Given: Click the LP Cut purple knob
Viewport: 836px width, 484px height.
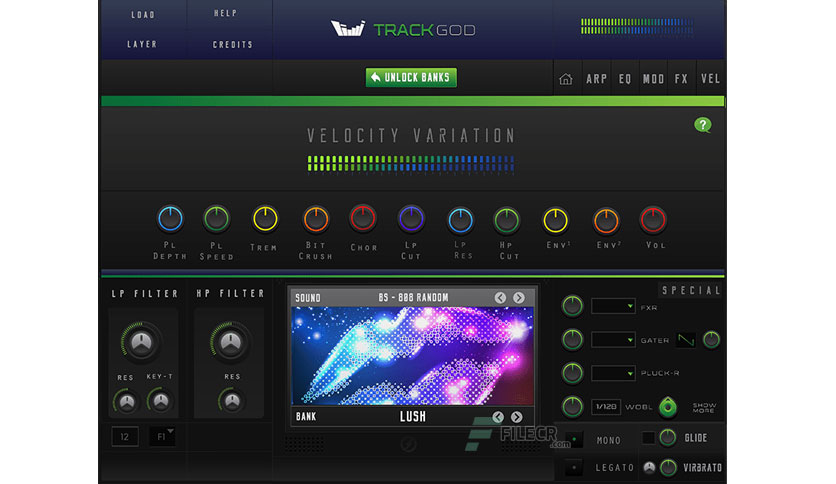Looking at the screenshot, I should (x=411, y=219).
